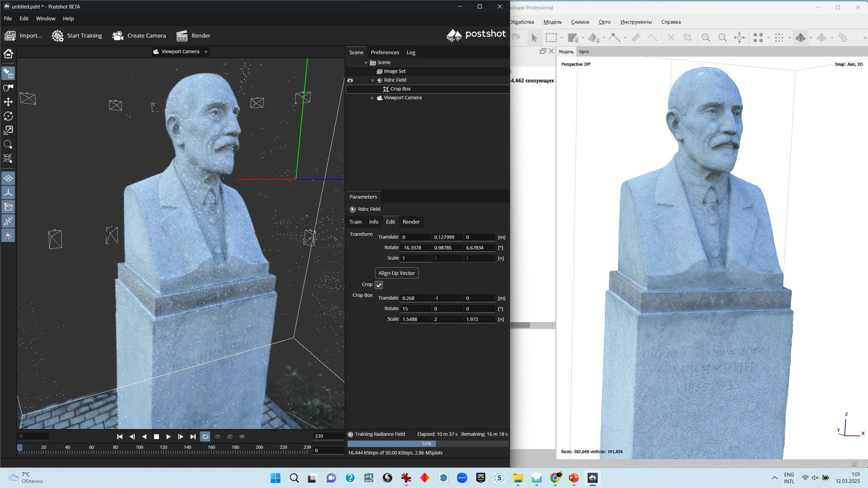This screenshot has width=868, height=488.
Task: Click the Home view icon
Action: (8, 54)
